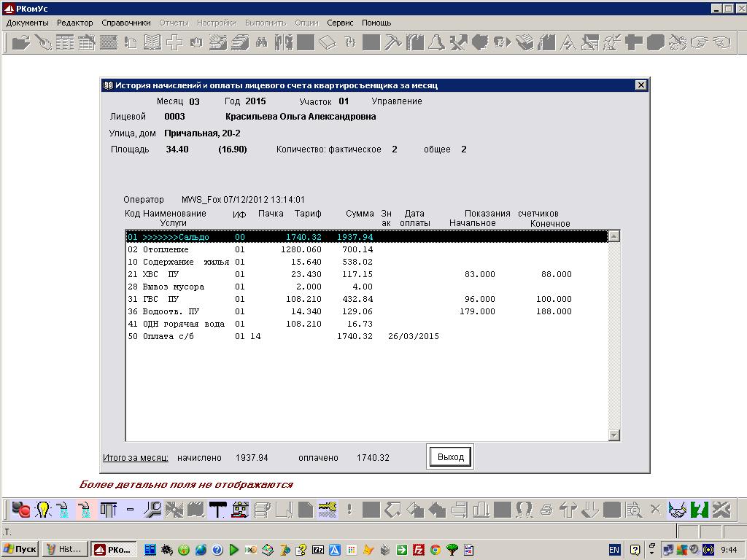Click the bell icon in top toolbar
This screenshot has height=560, width=747.
(436, 43)
